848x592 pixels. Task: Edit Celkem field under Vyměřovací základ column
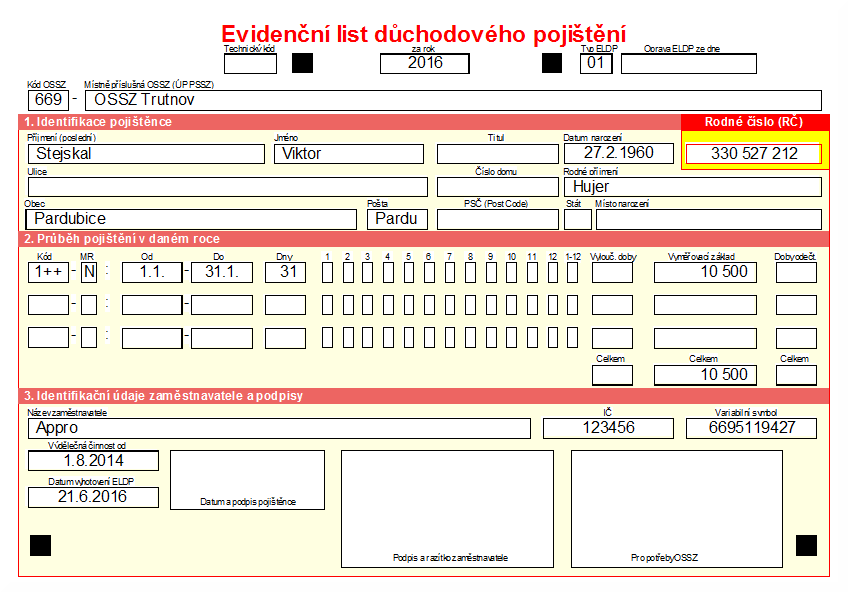coord(705,375)
